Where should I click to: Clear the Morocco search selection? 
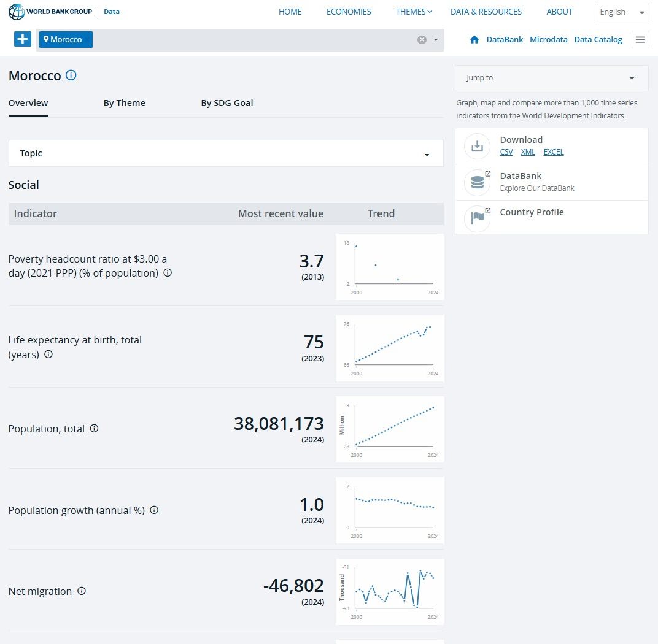pos(422,40)
